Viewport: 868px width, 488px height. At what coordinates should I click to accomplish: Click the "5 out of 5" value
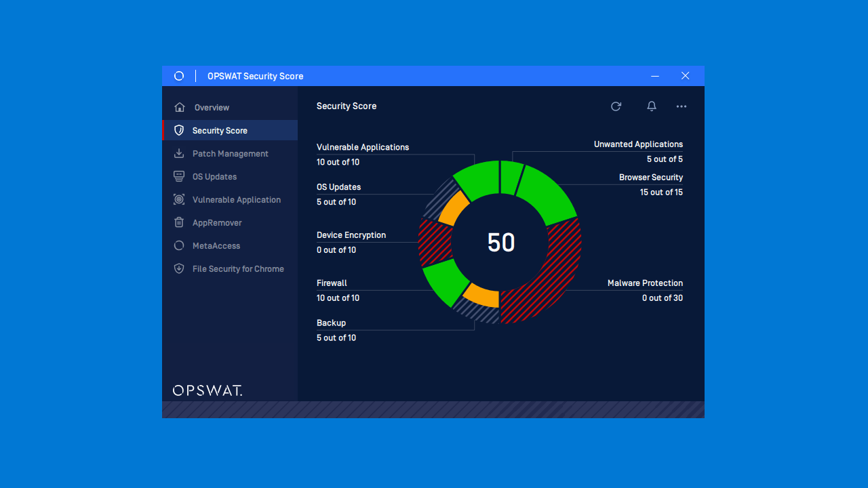(665, 159)
